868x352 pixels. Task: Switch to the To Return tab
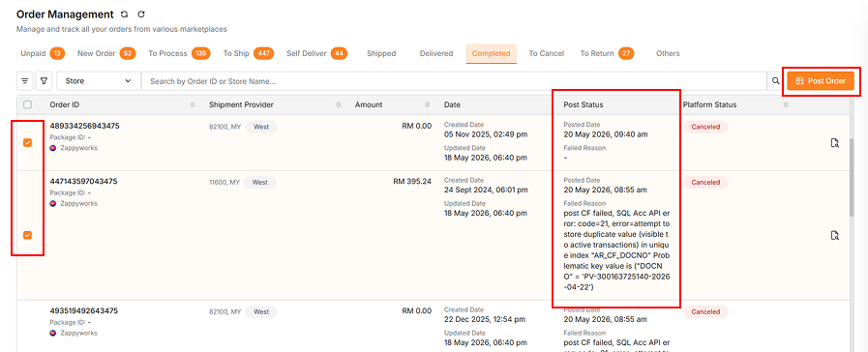[607, 53]
